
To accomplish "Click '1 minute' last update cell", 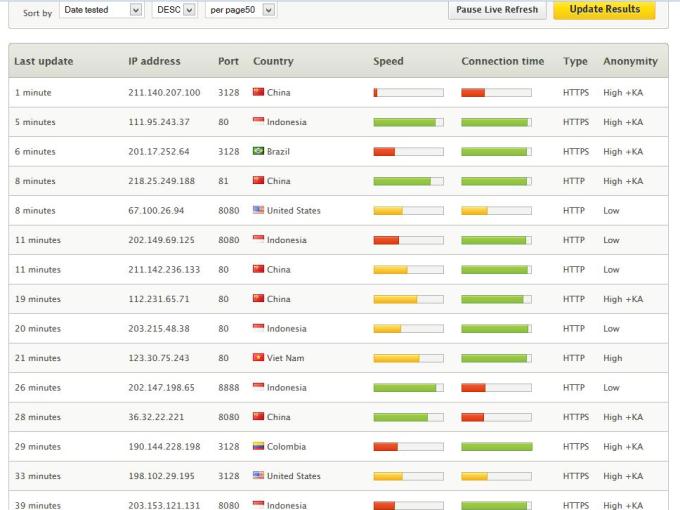I will 33,92.
